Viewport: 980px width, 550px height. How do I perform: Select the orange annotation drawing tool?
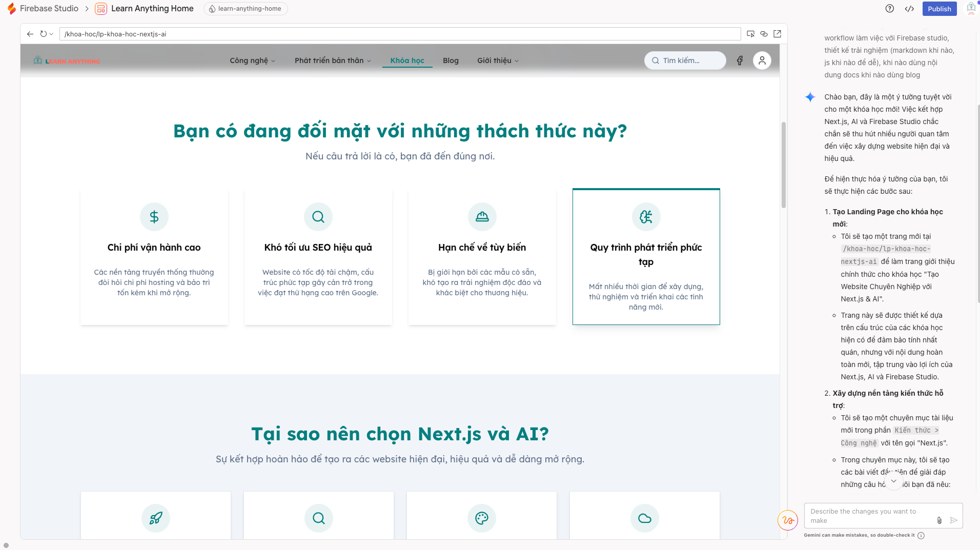788,520
